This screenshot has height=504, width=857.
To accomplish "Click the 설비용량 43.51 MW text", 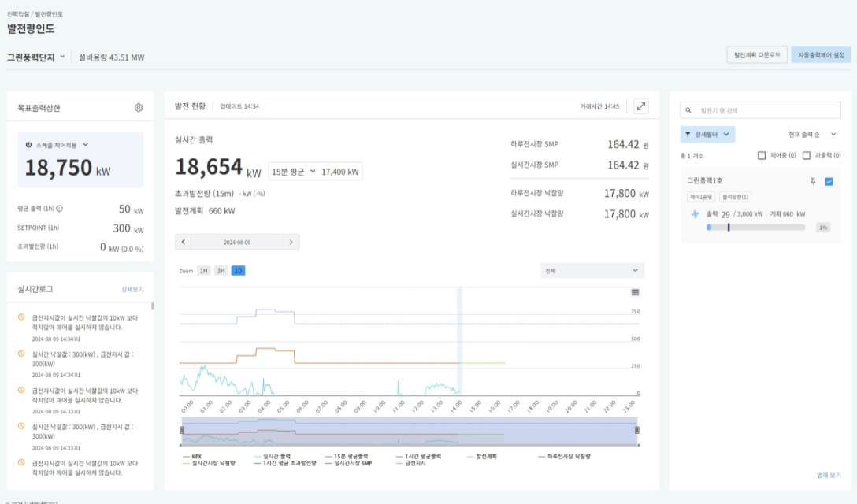I will 112,57.
